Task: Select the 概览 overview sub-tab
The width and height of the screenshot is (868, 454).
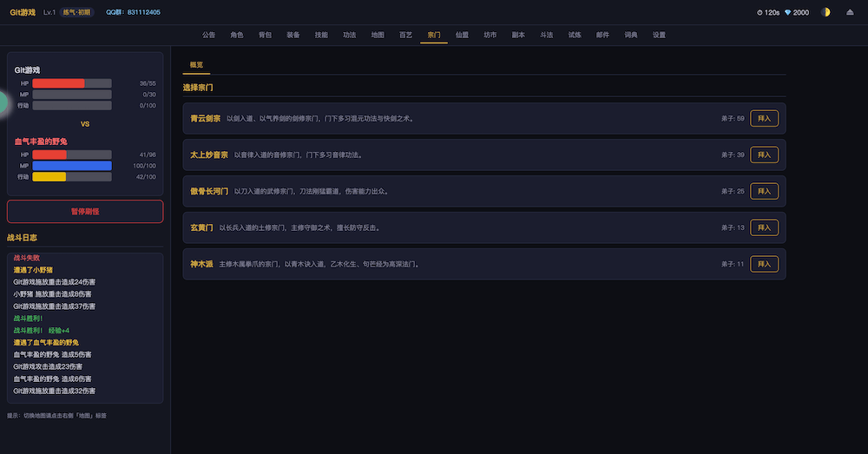Action: tap(196, 65)
